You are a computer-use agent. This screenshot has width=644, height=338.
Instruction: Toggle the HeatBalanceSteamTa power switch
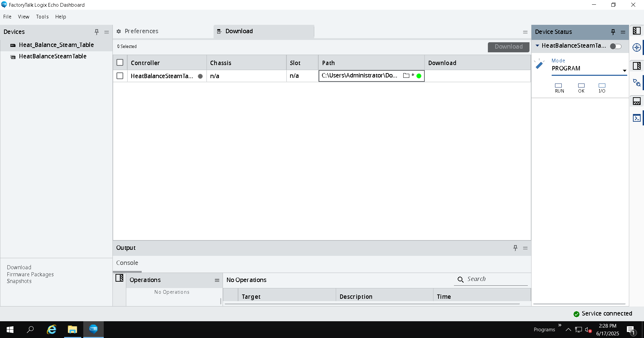[x=615, y=46]
